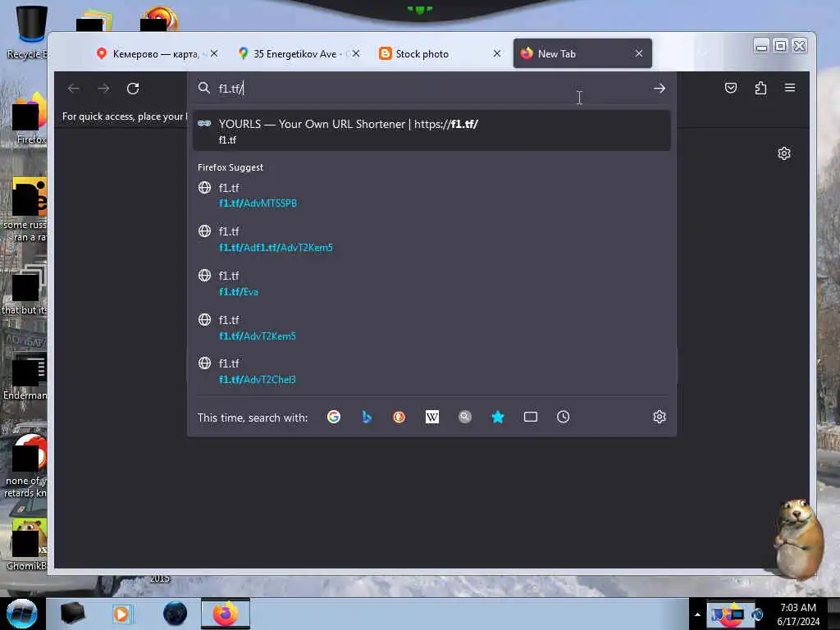The height and width of the screenshot is (630, 840).
Task: Close the Кемерово — карта tab
Action: (x=214, y=53)
